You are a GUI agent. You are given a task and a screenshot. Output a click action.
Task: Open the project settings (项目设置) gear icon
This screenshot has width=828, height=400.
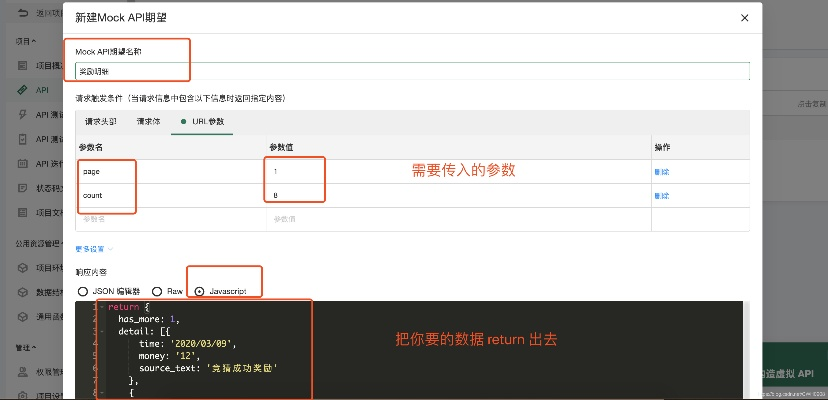click(x=22, y=395)
